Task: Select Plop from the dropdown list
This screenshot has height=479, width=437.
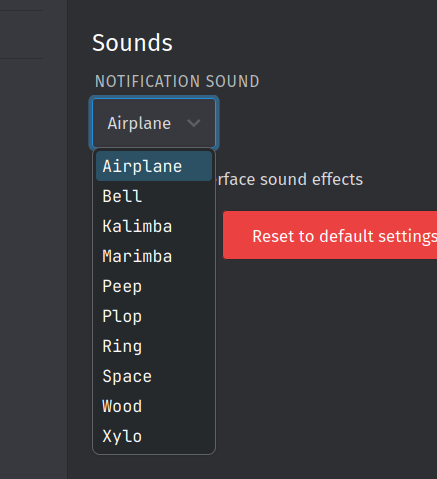Action: tap(154, 316)
